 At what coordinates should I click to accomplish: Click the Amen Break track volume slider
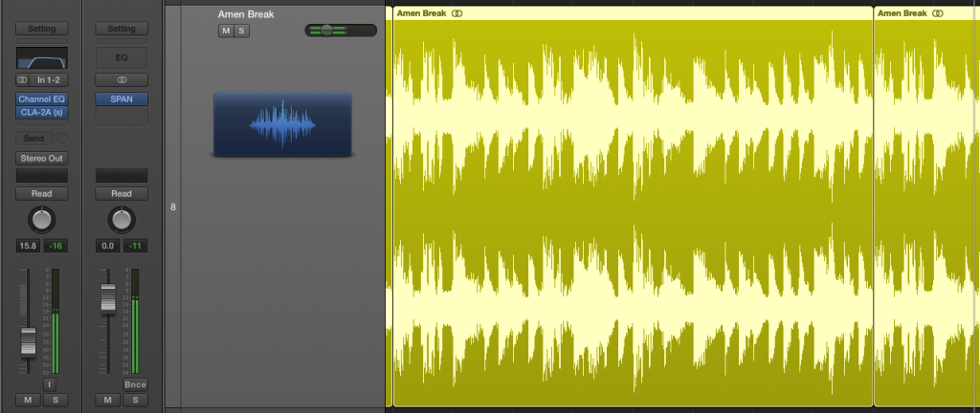(x=341, y=31)
